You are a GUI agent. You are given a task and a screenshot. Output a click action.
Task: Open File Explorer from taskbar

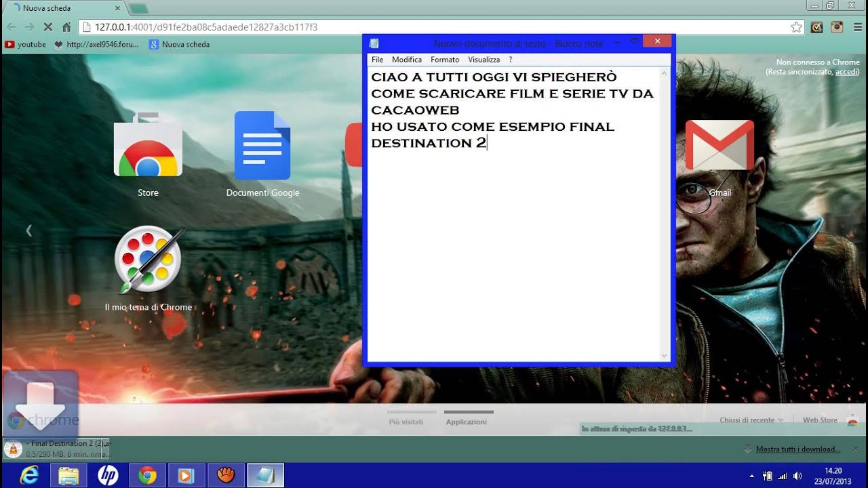click(x=69, y=475)
